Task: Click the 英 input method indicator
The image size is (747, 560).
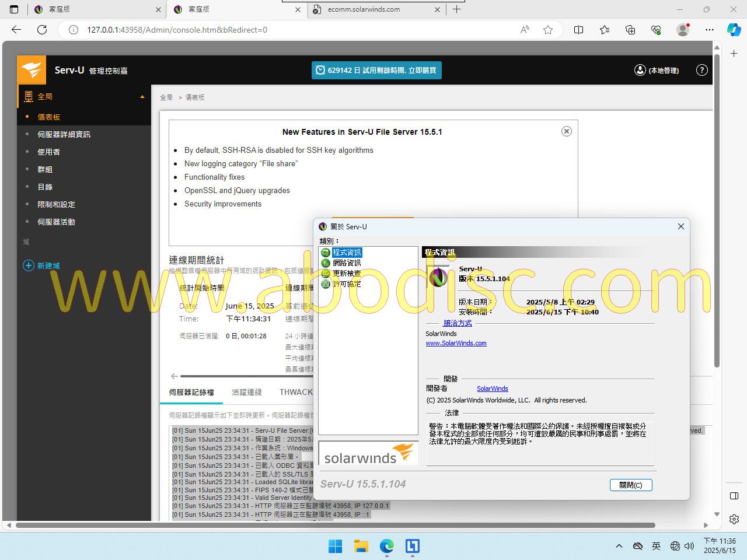Action: coord(656,546)
